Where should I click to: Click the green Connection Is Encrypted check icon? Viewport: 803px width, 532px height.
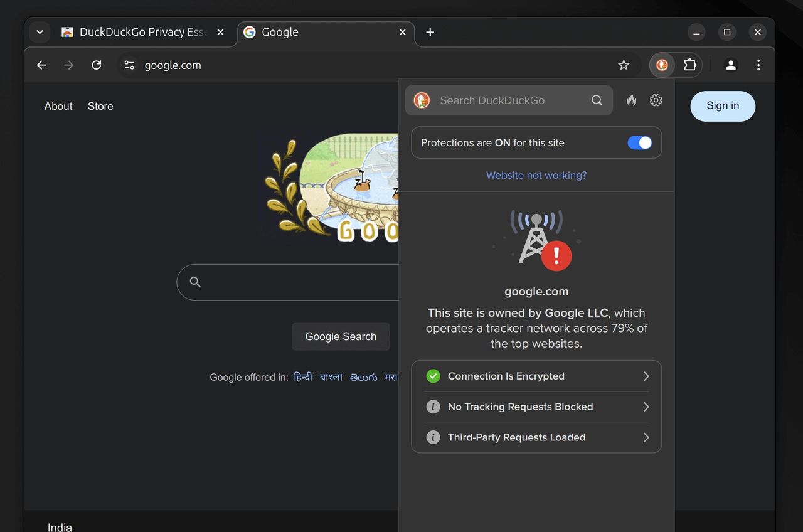[433, 376]
